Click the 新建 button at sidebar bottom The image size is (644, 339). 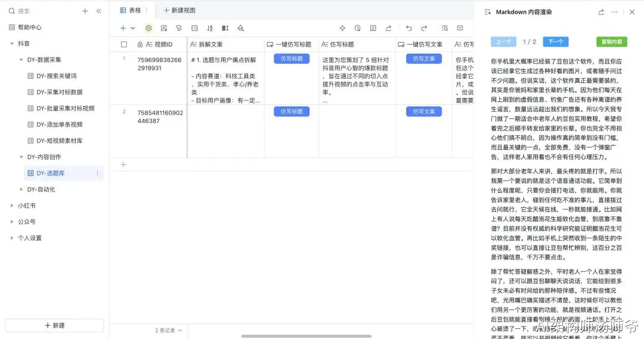54,325
